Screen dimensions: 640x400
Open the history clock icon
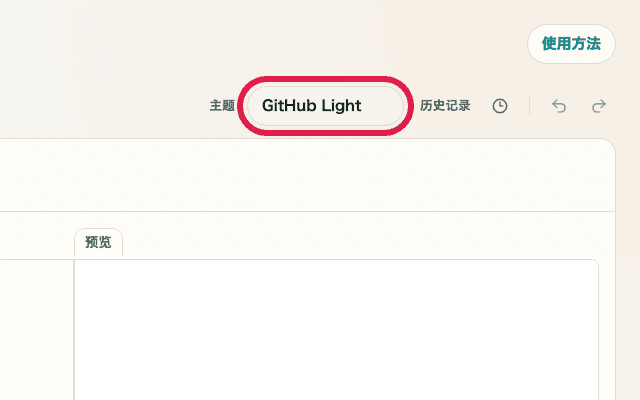[500, 106]
